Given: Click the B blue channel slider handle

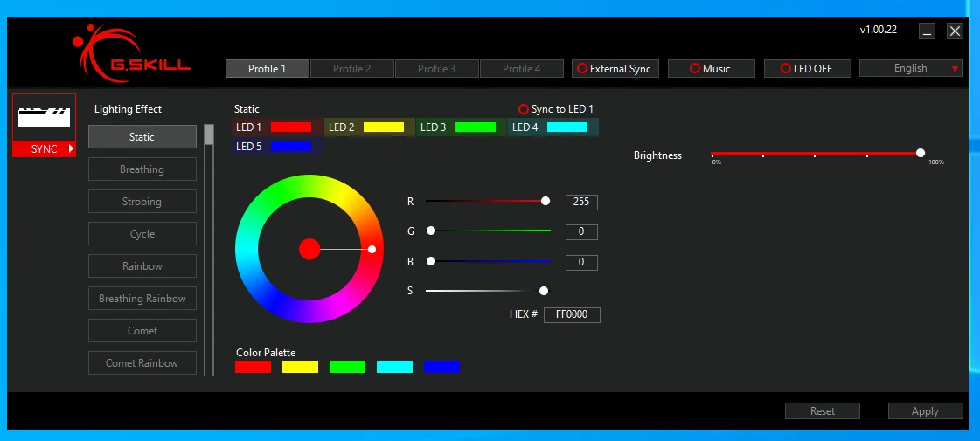Looking at the screenshot, I should (431, 261).
